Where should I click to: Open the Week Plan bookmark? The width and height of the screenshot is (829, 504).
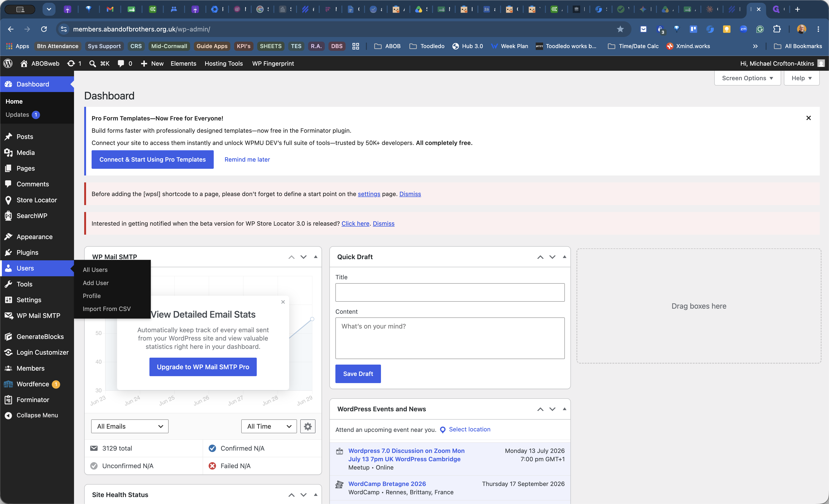(510, 46)
